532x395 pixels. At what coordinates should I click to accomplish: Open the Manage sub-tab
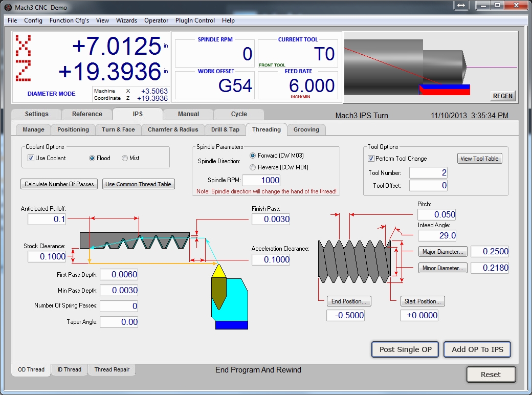point(33,129)
